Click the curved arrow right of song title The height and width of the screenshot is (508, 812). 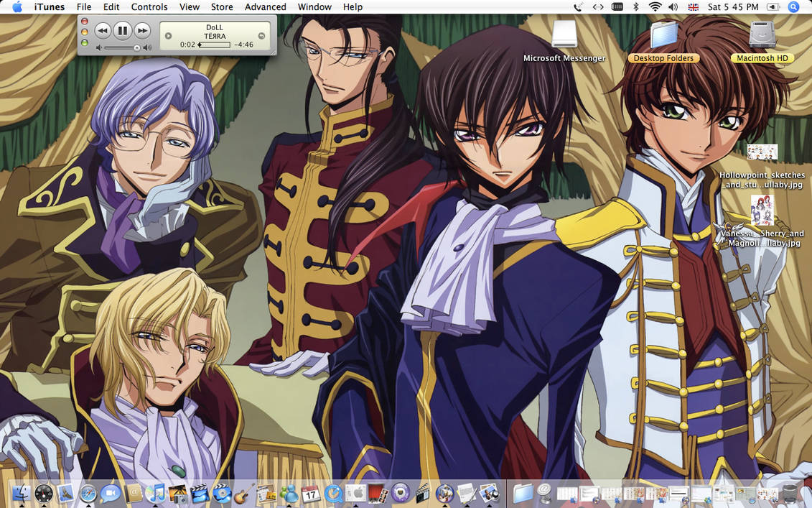coord(261,36)
